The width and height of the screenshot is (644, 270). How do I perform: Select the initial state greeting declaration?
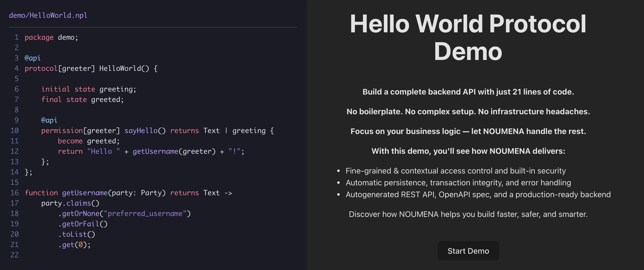[x=89, y=89]
